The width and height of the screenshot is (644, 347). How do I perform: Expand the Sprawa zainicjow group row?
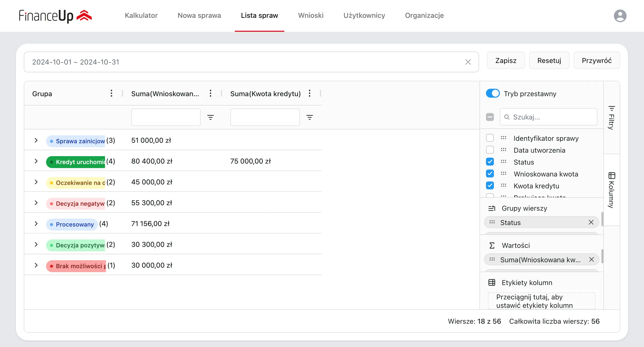tap(36, 140)
